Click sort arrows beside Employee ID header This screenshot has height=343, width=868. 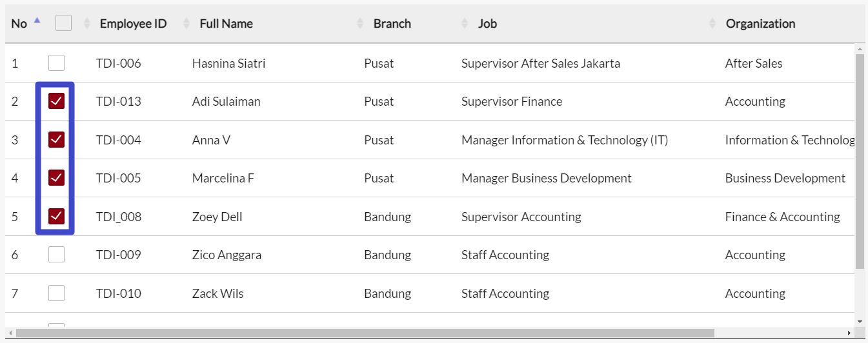(87, 23)
